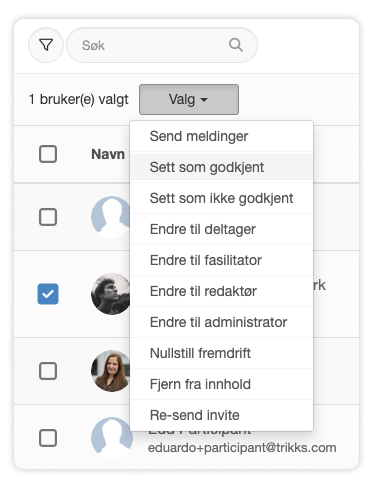Choose Send meldinger from the menu
The image size is (373, 487).
[221, 136]
